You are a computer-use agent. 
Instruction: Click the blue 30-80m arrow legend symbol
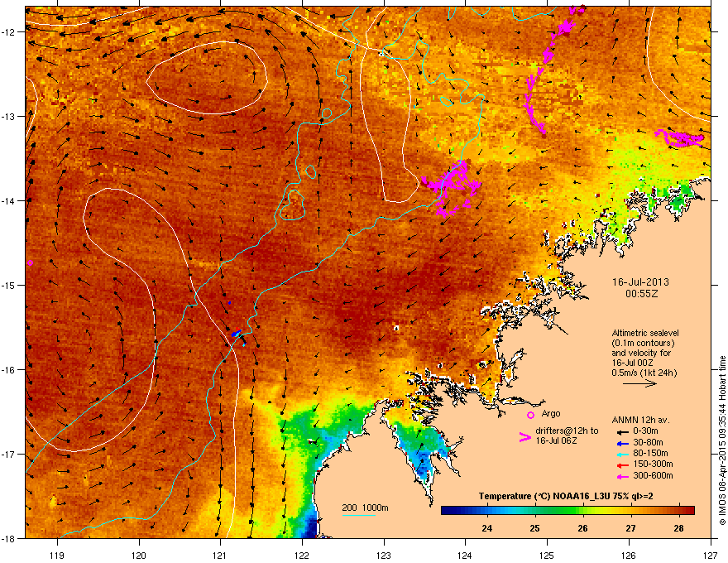tap(623, 443)
